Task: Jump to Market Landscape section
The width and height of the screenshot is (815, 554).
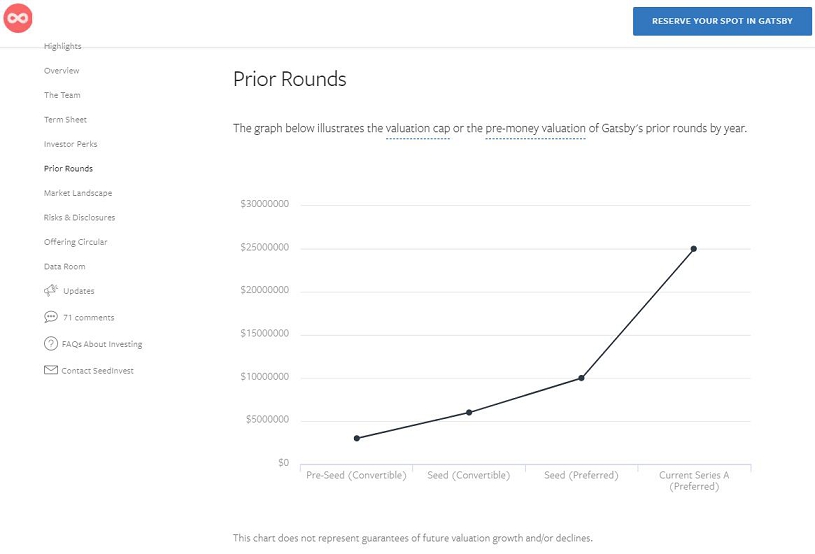Action: (x=78, y=193)
